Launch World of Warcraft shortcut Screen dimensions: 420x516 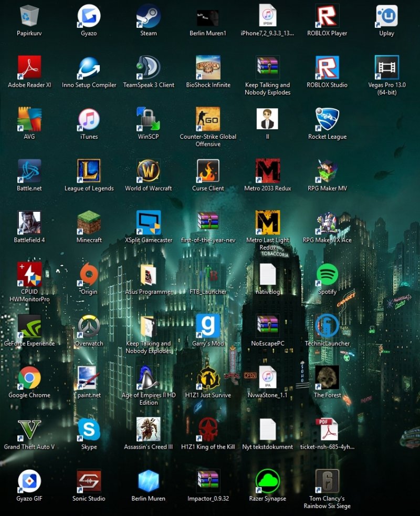(x=149, y=171)
